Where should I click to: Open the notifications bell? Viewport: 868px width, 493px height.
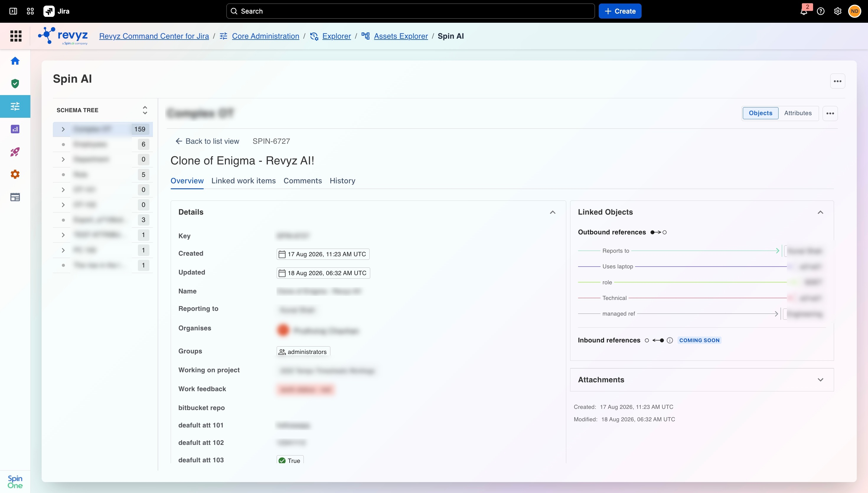tap(804, 11)
